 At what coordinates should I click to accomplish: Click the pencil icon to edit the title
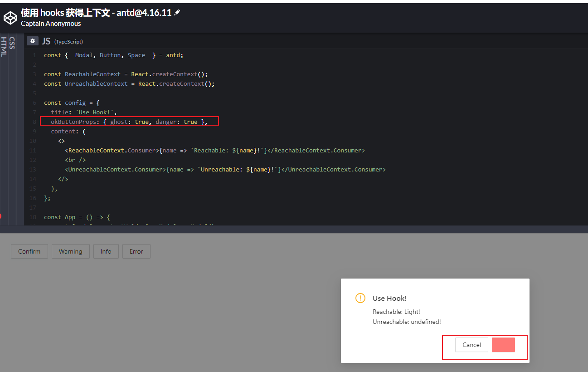pyautogui.click(x=178, y=12)
